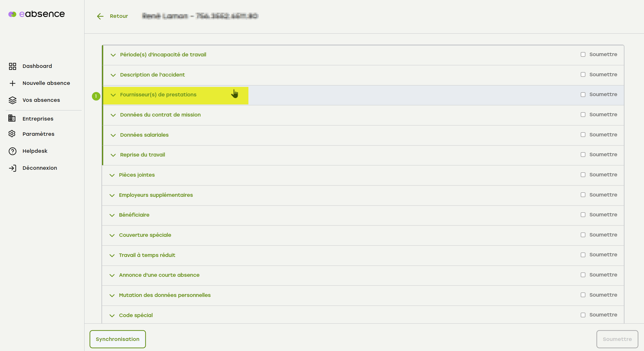Open the Couverture spéciale section
This screenshot has height=351, width=644.
(145, 235)
